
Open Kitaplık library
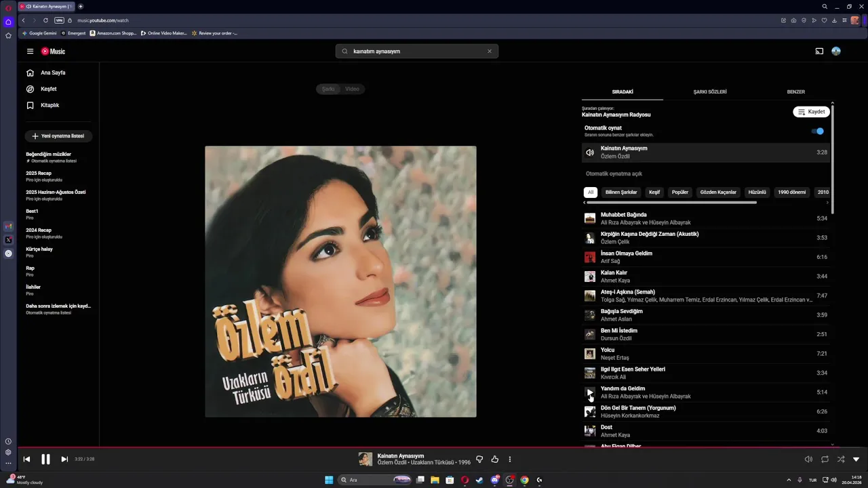[50, 105]
